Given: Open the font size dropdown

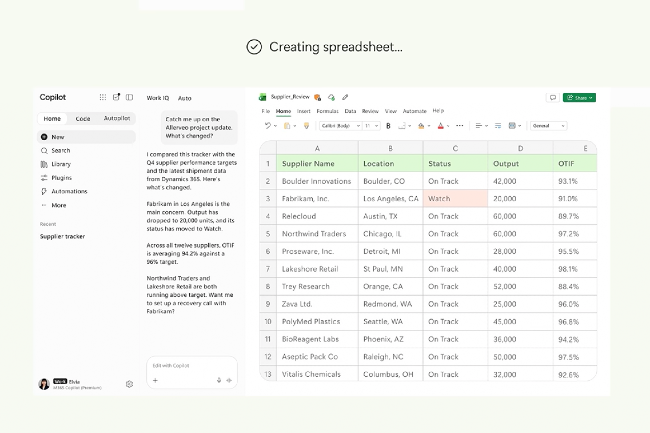Looking at the screenshot, I should click(371, 126).
